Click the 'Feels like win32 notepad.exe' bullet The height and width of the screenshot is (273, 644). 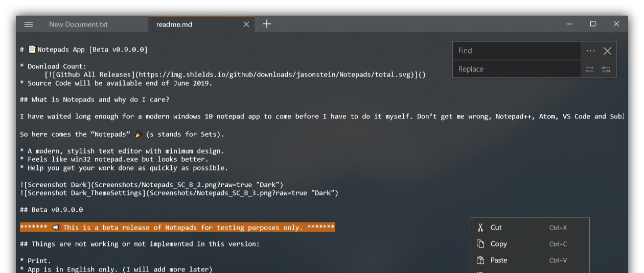point(114,159)
